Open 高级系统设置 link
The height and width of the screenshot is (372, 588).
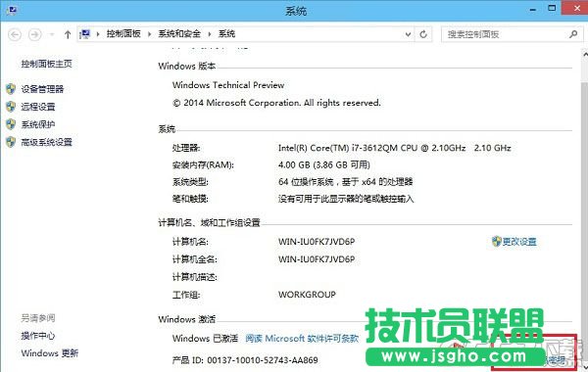pyautogui.click(x=46, y=142)
